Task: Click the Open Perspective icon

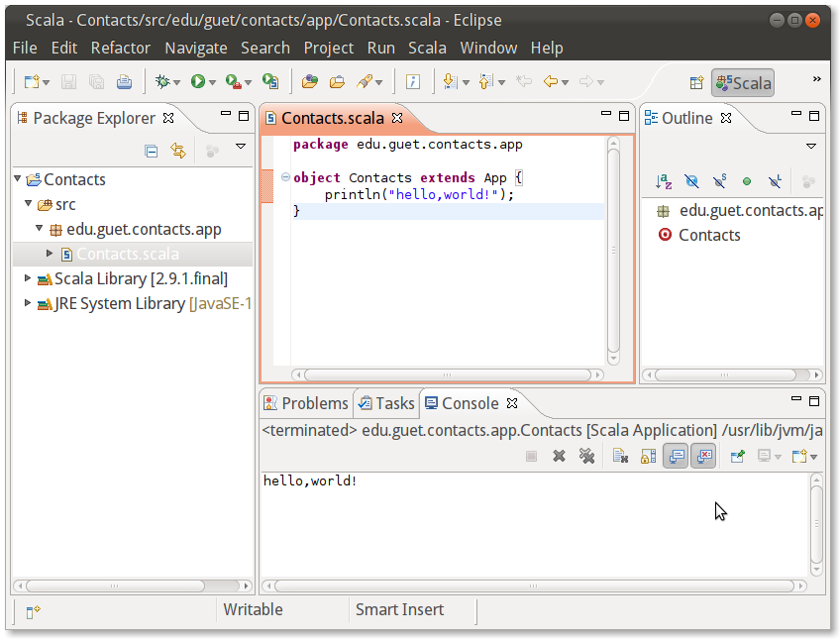Action: [x=696, y=83]
